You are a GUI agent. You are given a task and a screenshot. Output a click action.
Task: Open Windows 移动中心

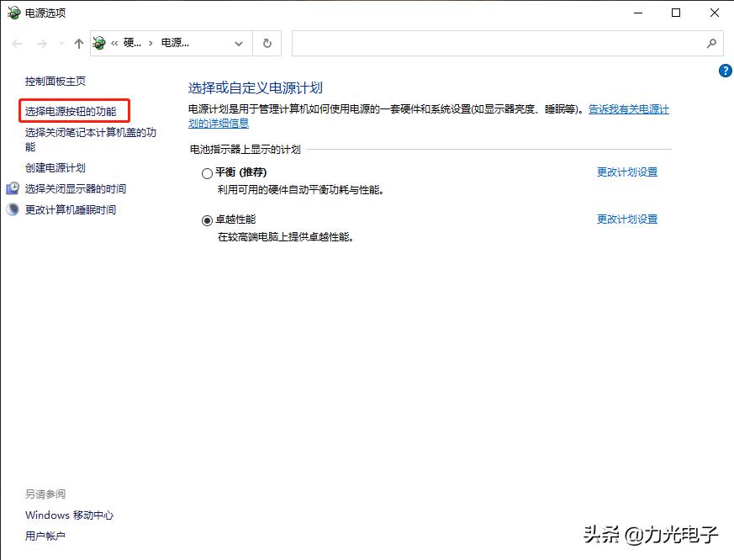(x=69, y=515)
